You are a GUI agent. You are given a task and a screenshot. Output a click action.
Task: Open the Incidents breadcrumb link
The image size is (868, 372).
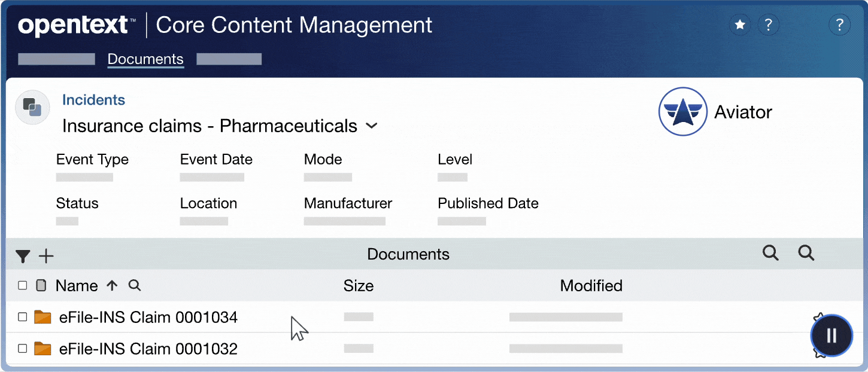click(93, 99)
